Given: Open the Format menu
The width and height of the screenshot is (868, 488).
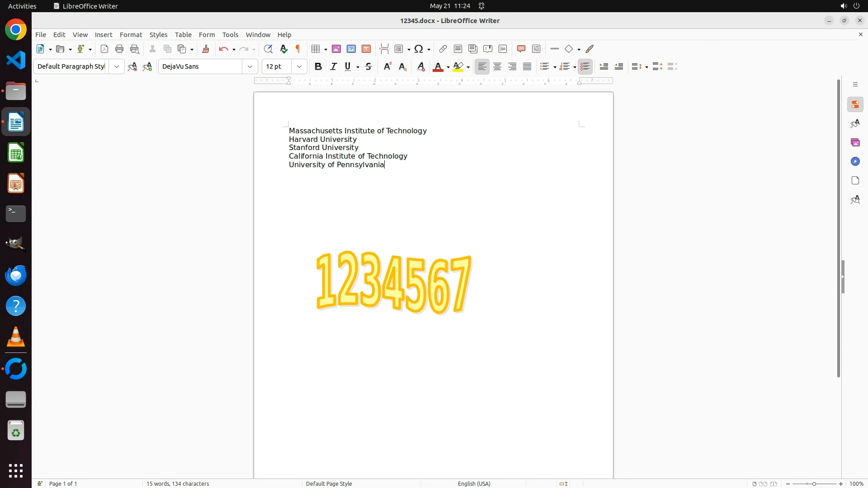Looking at the screenshot, I should point(131,35).
